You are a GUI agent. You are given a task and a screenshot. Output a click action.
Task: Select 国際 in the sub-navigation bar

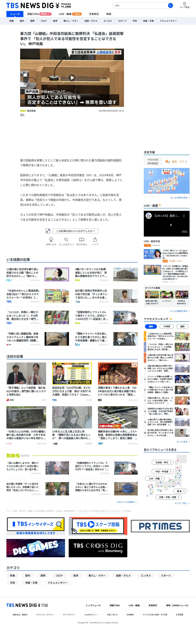coord(32,21)
